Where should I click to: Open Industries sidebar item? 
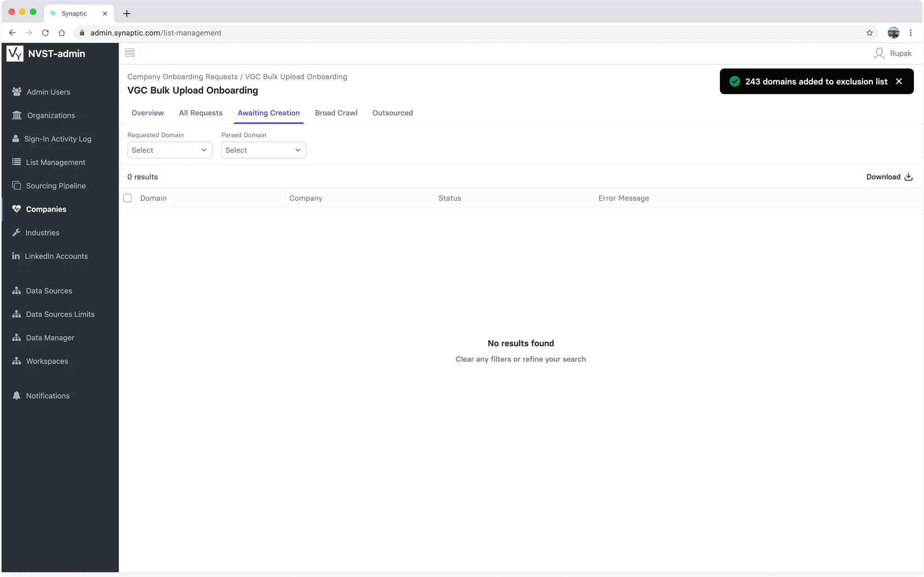pyautogui.click(x=42, y=233)
